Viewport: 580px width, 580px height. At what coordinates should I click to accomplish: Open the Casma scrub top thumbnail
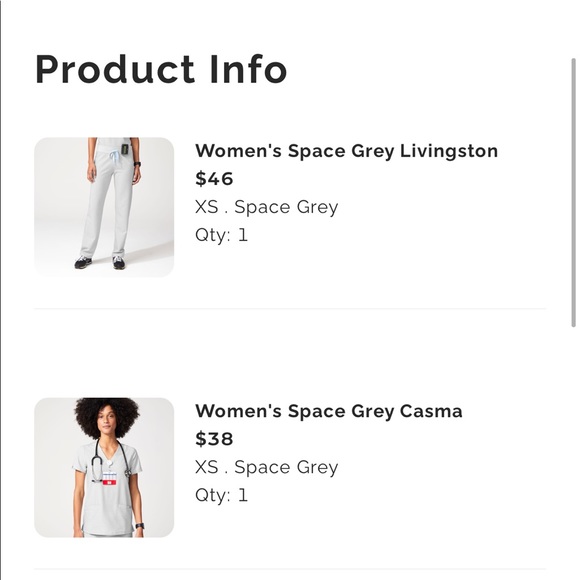point(104,468)
